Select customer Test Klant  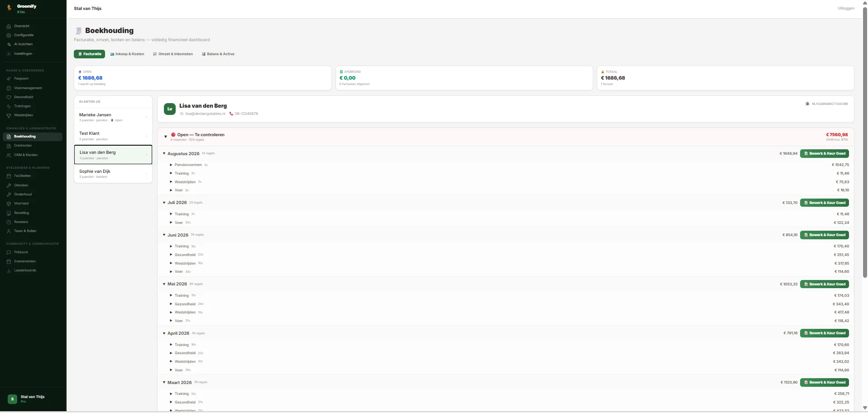coord(113,136)
